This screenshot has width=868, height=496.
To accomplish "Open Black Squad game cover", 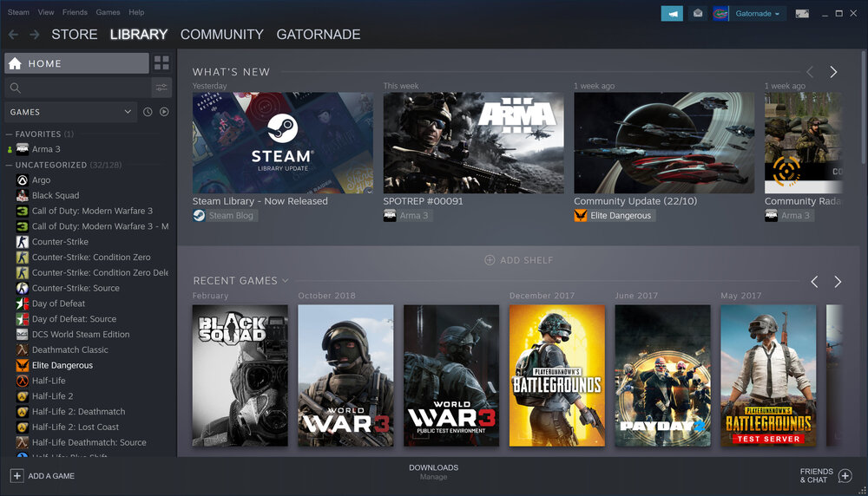I will (x=240, y=375).
